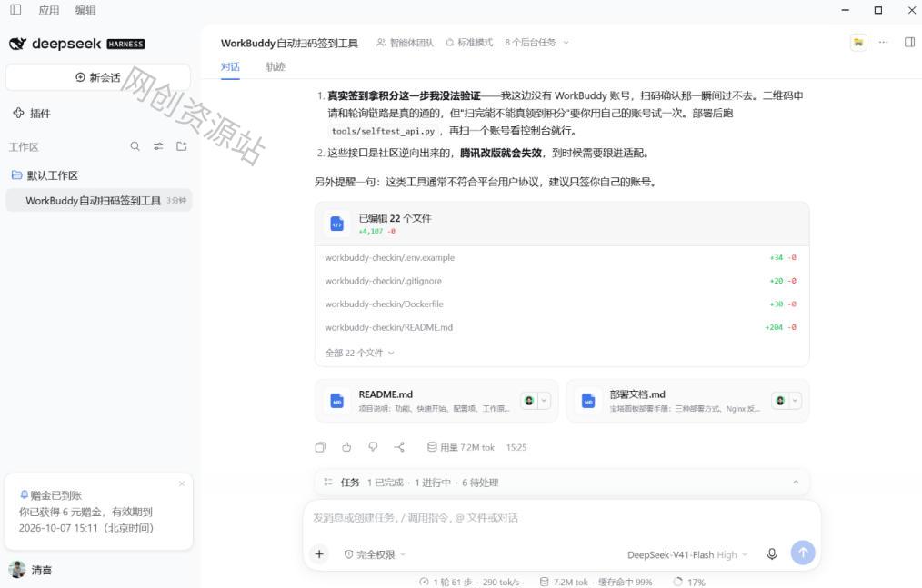
Task: Click the tools/selftest_api.py code reference
Action: click(383, 131)
